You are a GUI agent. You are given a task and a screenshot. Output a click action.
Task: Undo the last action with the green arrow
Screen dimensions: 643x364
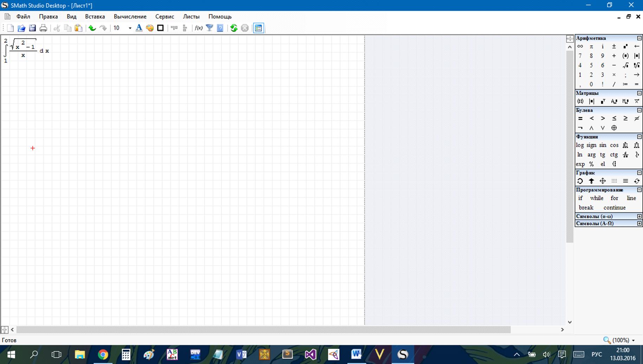click(x=92, y=28)
